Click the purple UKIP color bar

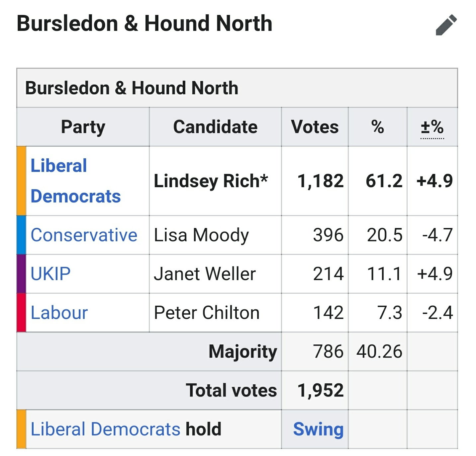21,274
